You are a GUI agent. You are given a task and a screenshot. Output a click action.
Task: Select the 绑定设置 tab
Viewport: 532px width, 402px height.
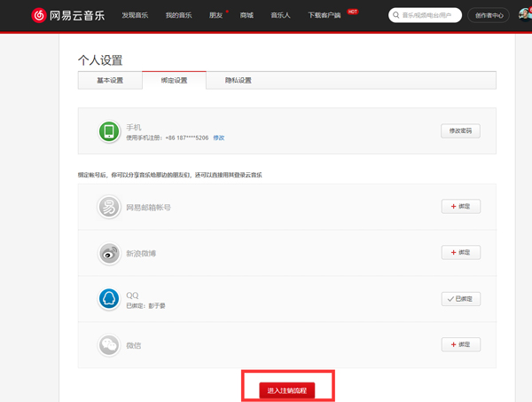click(174, 81)
